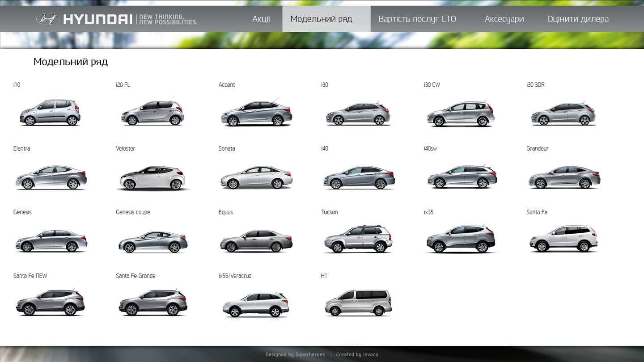Select the white Veloster car image
This screenshot has width=644, height=362.
click(x=153, y=178)
